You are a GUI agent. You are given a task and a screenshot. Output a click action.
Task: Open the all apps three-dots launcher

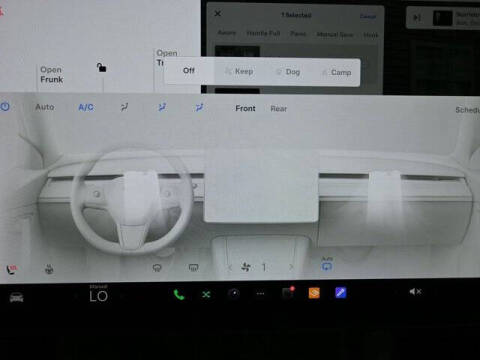click(x=260, y=294)
